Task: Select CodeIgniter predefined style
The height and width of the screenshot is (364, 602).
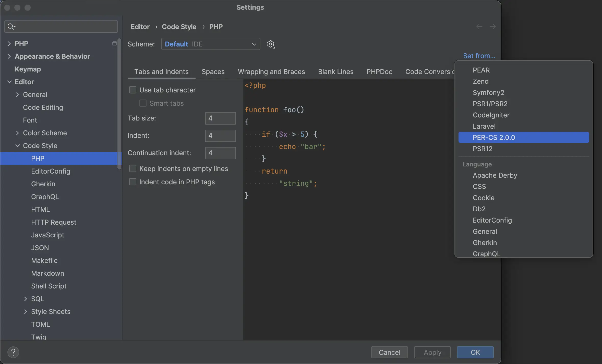Action: 524,115
